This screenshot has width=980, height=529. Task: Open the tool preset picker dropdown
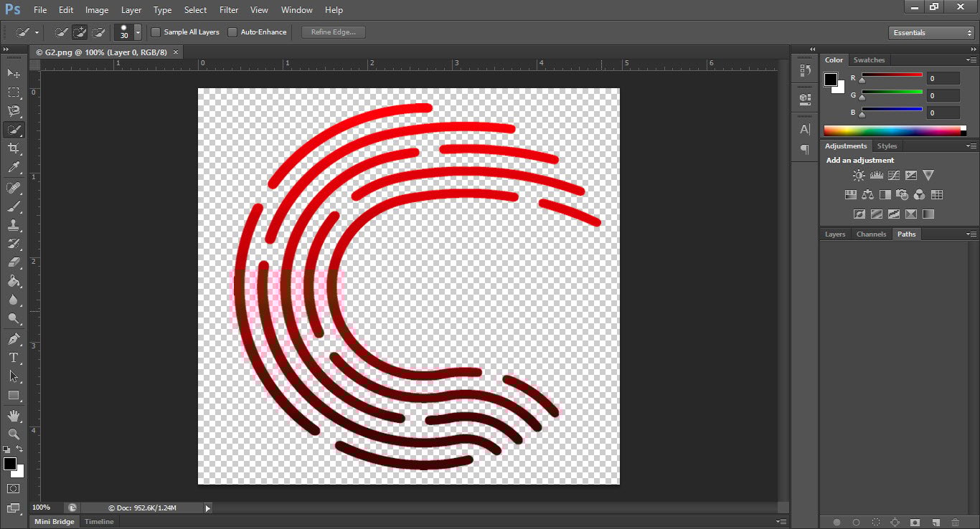pos(37,33)
